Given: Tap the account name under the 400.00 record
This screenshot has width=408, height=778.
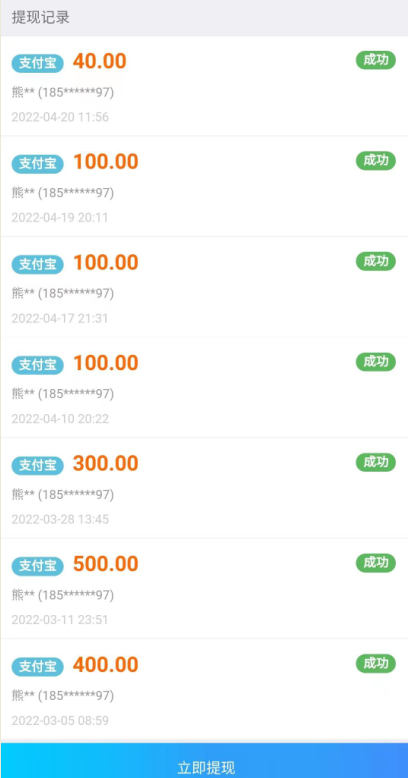Looking at the screenshot, I should pos(63,696).
